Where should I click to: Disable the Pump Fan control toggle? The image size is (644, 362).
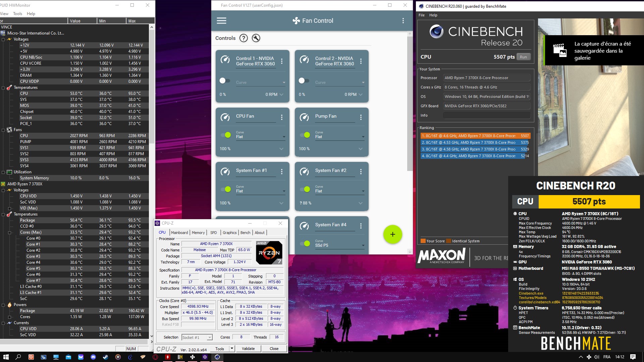point(305,135)
